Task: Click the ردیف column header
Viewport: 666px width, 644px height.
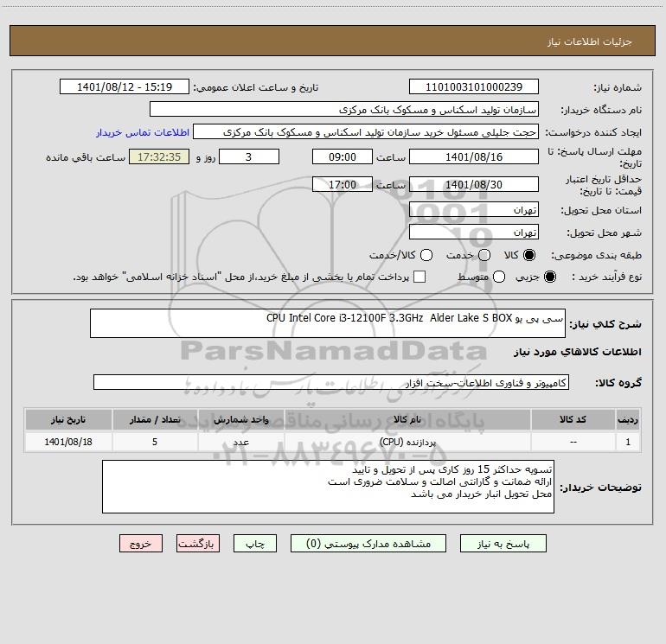Action: click(x=628, y=419)
